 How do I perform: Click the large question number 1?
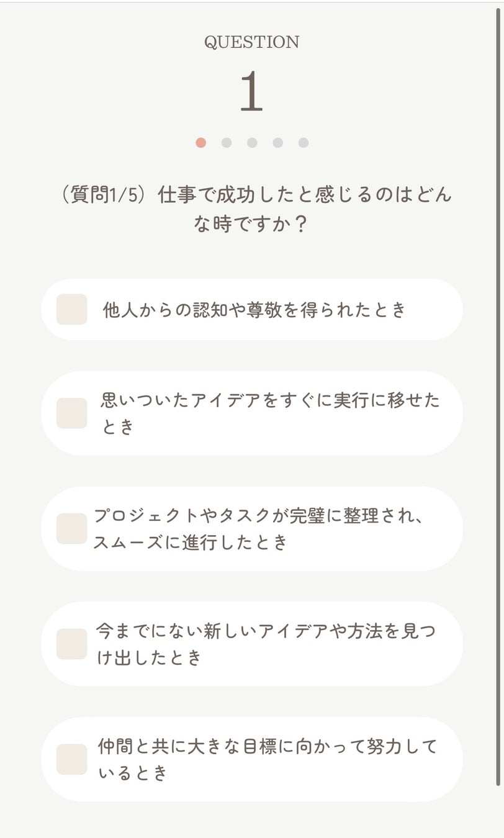251,92
